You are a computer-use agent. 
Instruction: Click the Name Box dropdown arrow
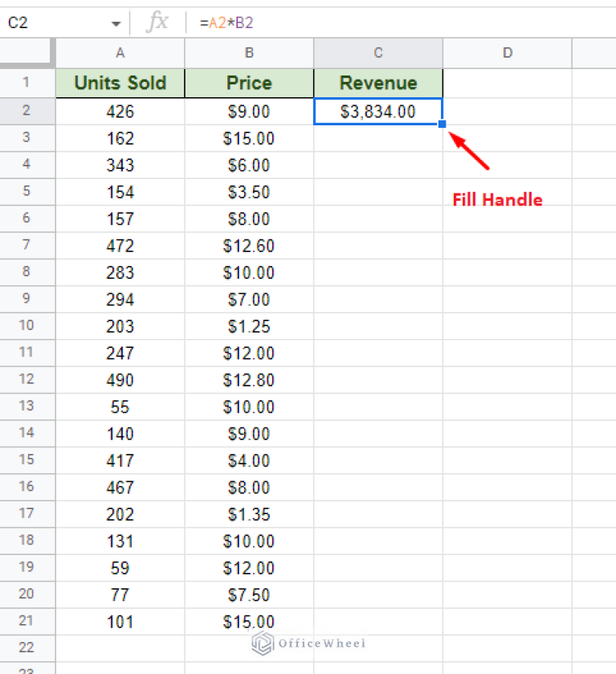pos(116,23)
